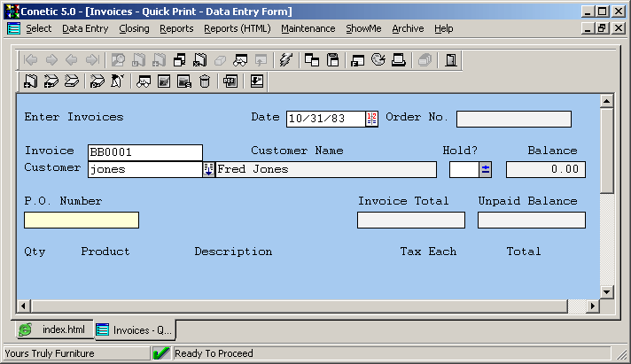The height and width of the screenshot is (364, 631).
Task: Open the Data Entry menu
Action: (x=85, y=28)
